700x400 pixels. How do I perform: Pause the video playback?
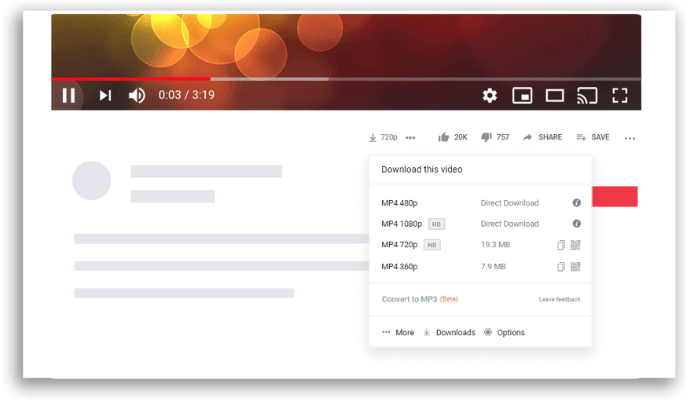(x=69, y=95)
